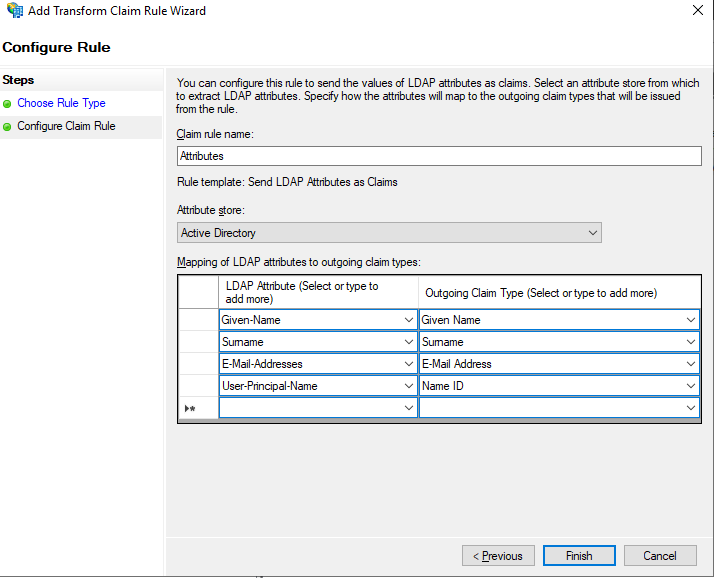
Task: Close the Add Transform Claim Rule Wizard
Action: pos(697,10)
